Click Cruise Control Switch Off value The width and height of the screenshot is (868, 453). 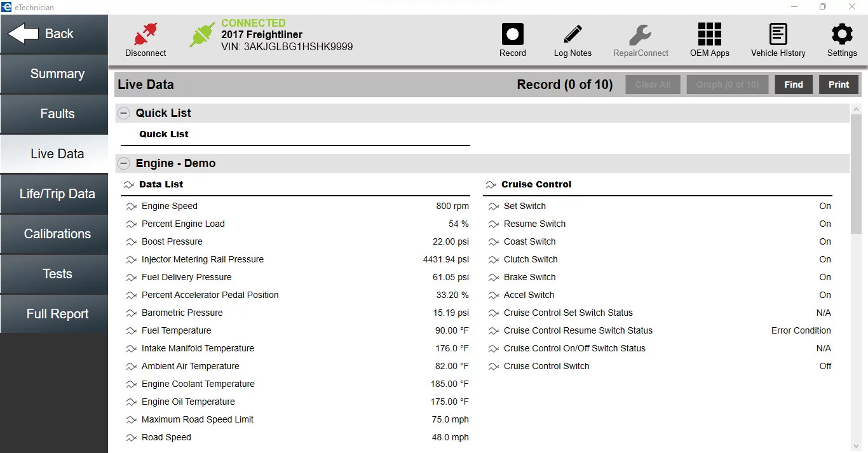pyautogui.click(x=825, y=367)
